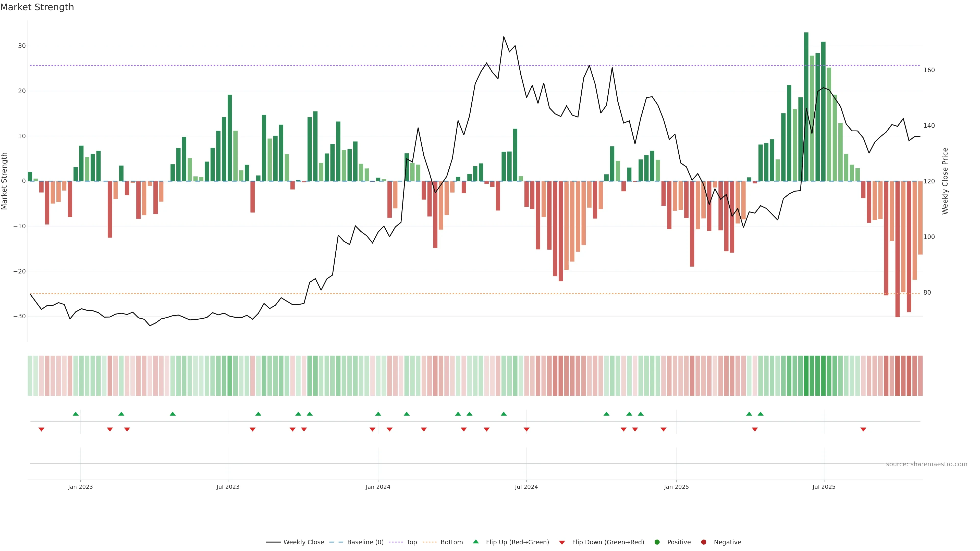
Task: Click the dark red Negative circle legend icon
Action: (x=703, y=542)
